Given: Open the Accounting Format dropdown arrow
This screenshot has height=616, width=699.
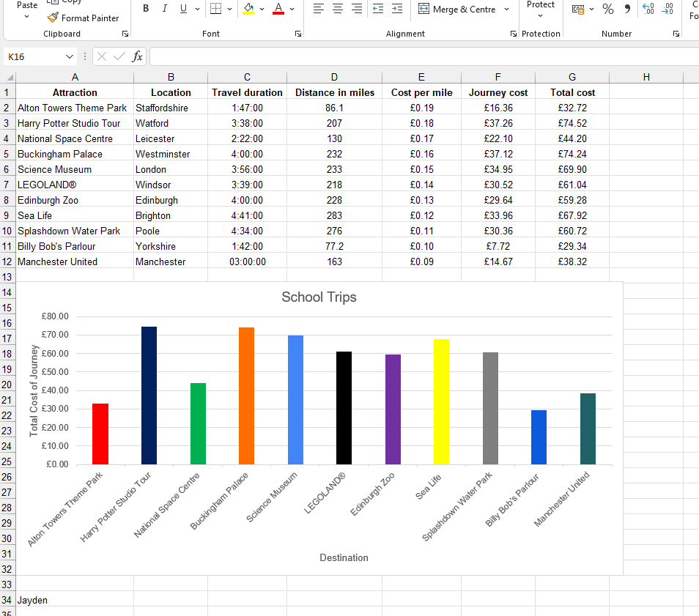Looking at the screenshot, I should (x=591, y=9).
